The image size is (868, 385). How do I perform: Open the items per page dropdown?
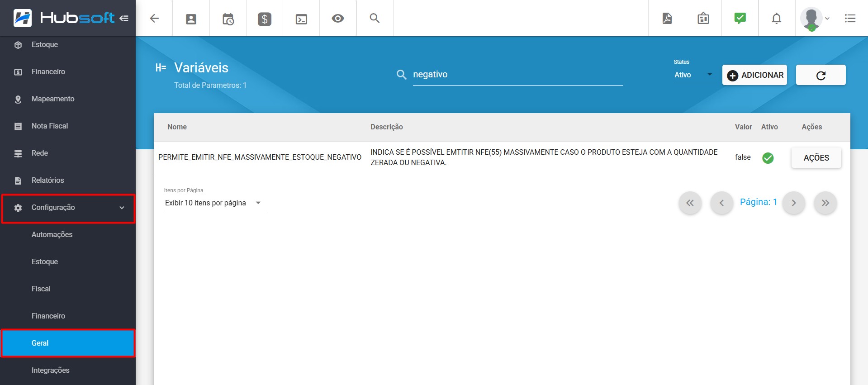(x=214, y=203)
